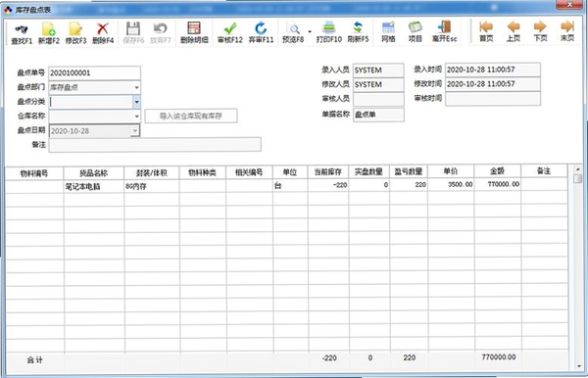Close the 库存盘点表 window
Viewport: 588px width, 378px height.
pyautogui.click(x=569, y=5)
